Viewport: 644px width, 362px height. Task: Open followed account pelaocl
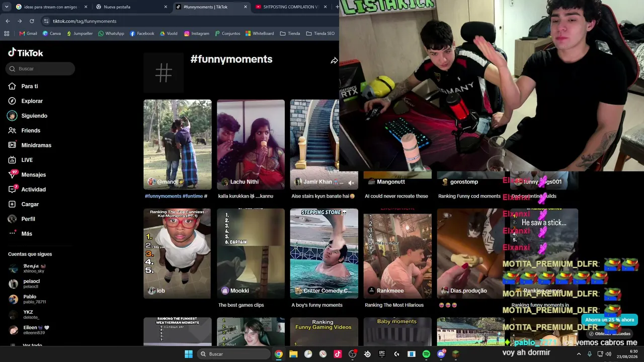pyautogui.click(x=24, y=284)
